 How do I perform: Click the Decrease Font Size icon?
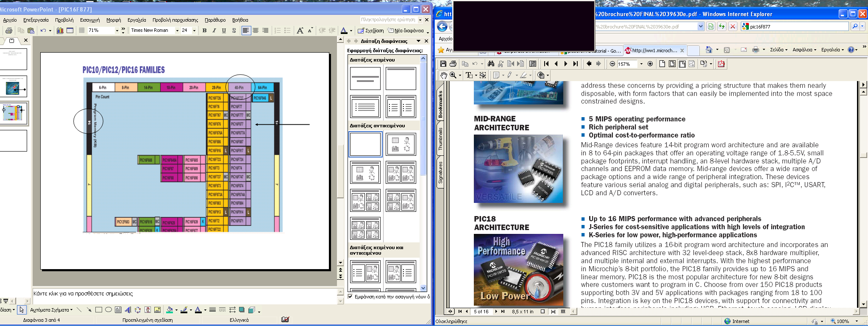(x=310, y=31)
